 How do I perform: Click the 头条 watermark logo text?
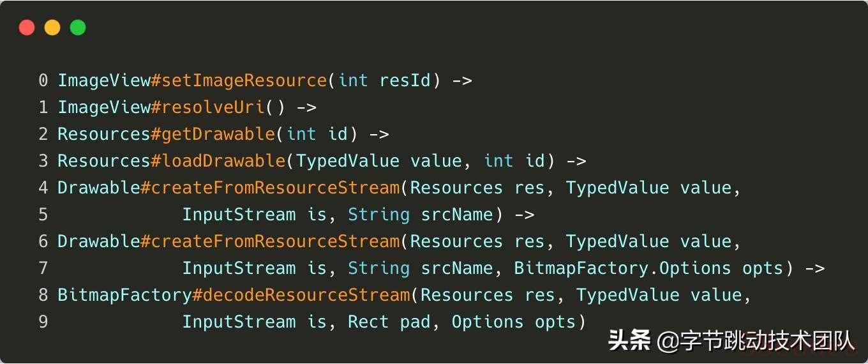629,340
